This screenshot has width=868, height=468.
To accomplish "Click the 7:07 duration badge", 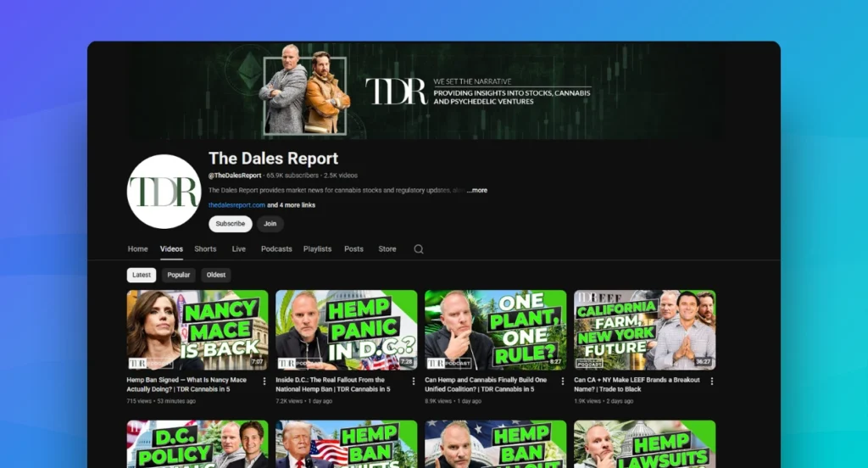I will click(258, 362).
